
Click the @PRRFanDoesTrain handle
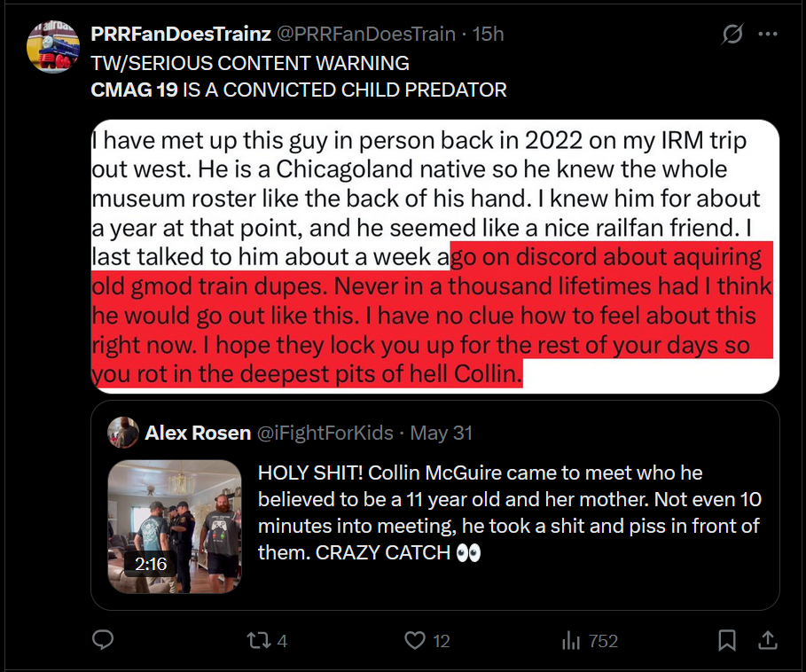(366, 35)
